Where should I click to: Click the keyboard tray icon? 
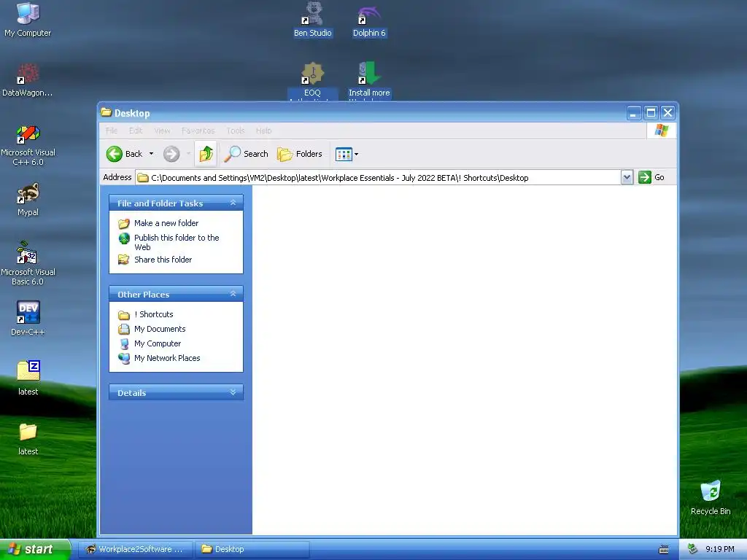(664, 550)
